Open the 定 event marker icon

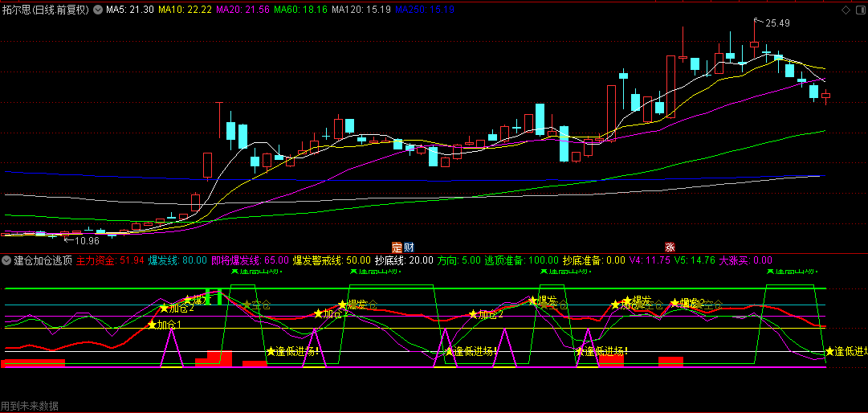pyautogui.click(x=396, y=247)
